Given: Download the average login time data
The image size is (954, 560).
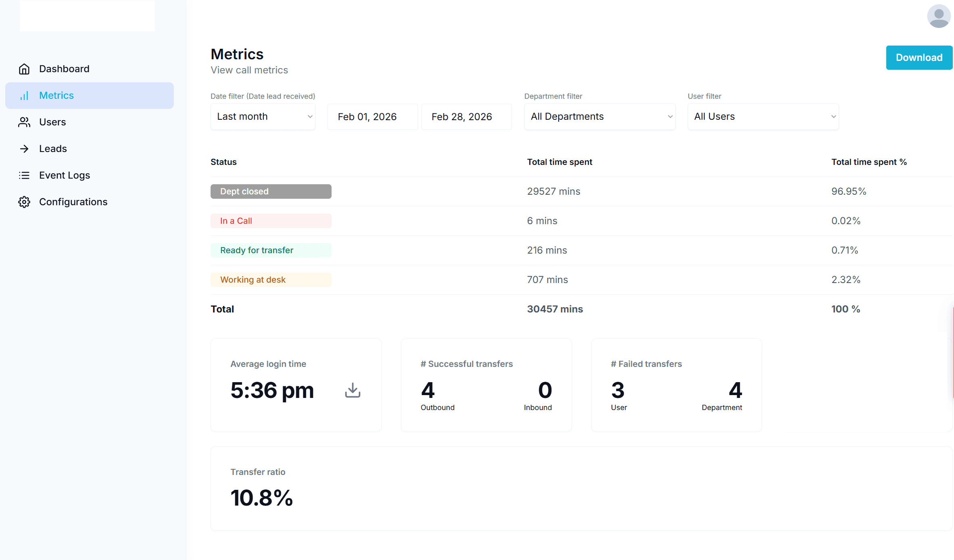Looking at the screenshot, I should (353, 390).
